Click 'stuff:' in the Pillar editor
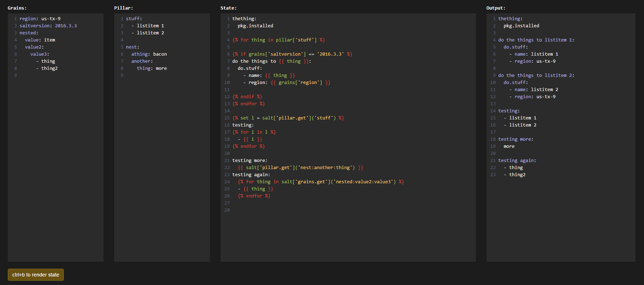 [134, 19]
